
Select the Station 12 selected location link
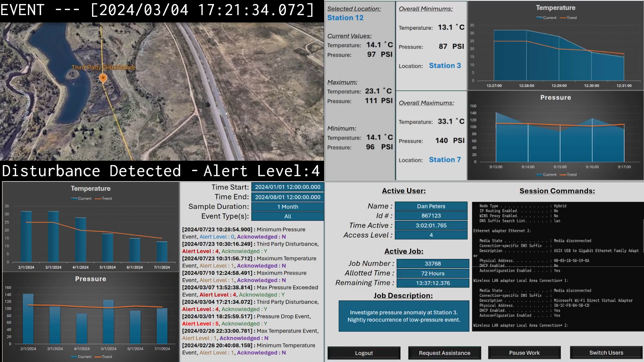point(345,18)
